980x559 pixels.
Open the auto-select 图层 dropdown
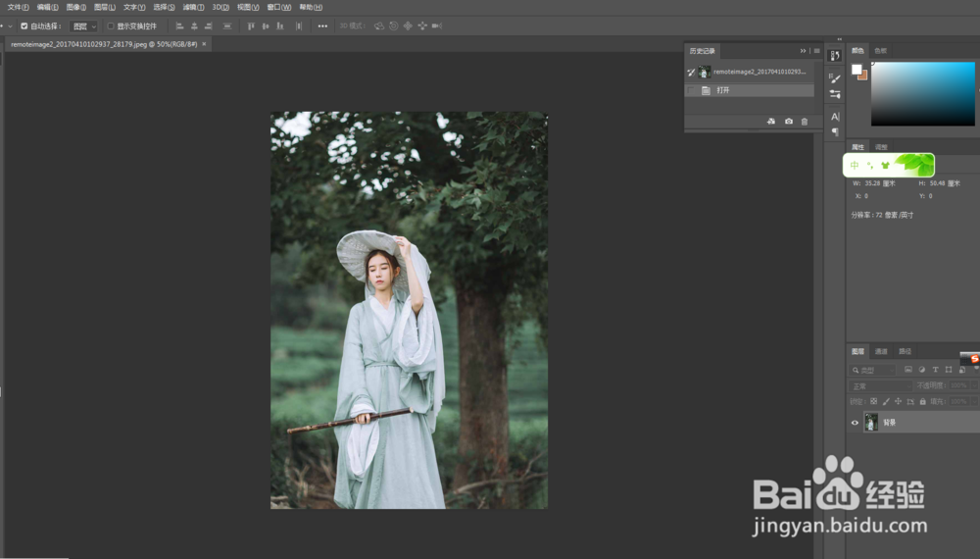click(83, 26)
